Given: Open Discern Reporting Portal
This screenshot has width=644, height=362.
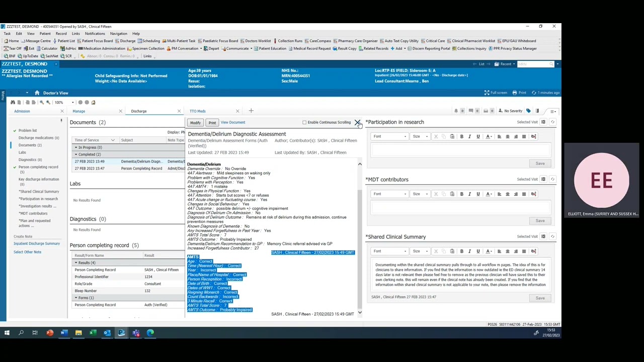Looking at the screenshot, I should [428, 48].
